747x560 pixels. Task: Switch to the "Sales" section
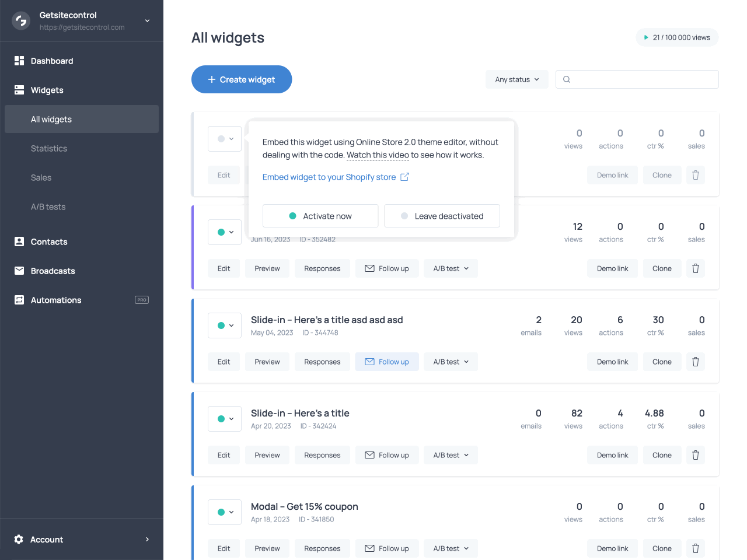41,177
